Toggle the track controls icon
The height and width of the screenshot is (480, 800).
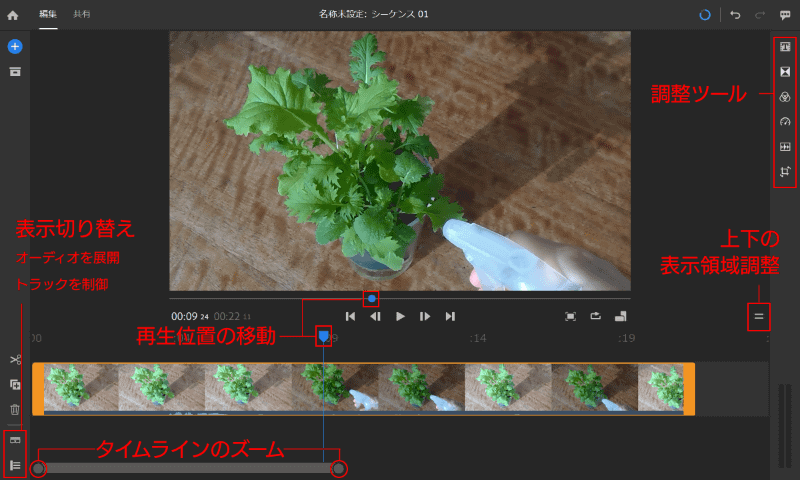[x=15, y=465]
